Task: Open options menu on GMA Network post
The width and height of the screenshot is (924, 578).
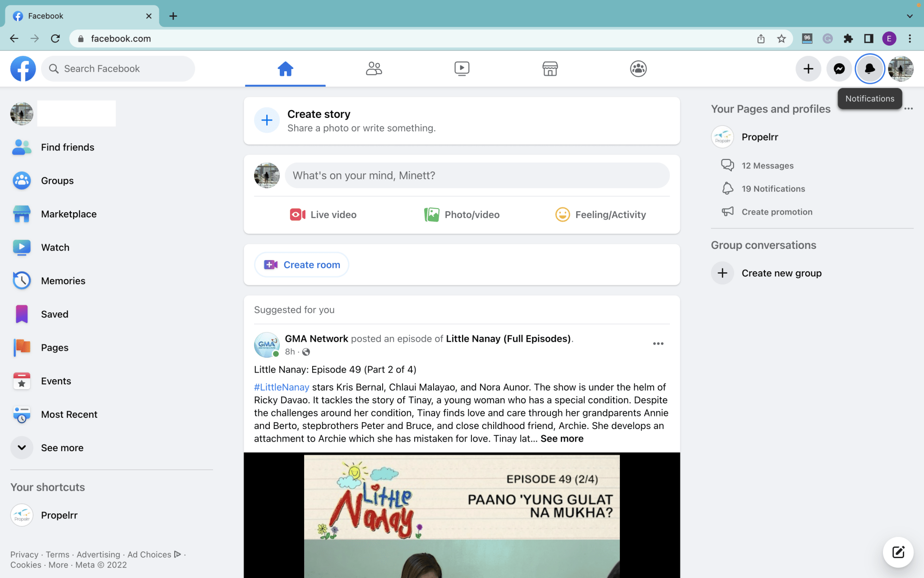Action: point(658,343)
